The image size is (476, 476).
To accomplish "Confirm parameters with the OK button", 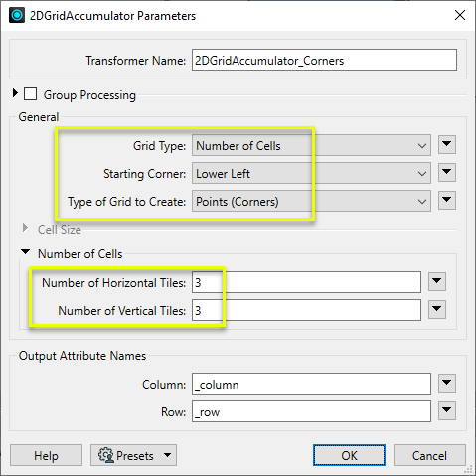I will click(349, 455).
